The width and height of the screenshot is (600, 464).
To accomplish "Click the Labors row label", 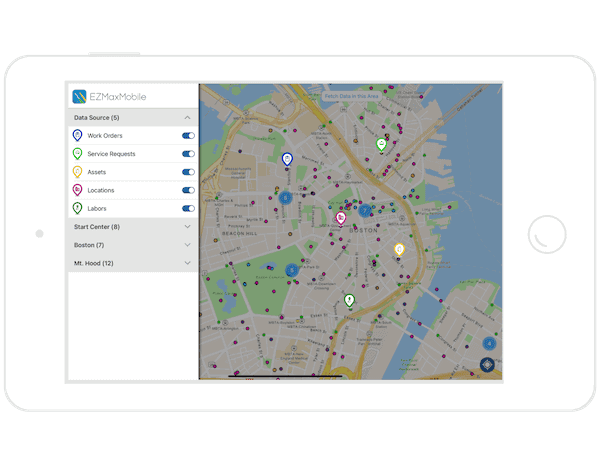I will [97, 208].
